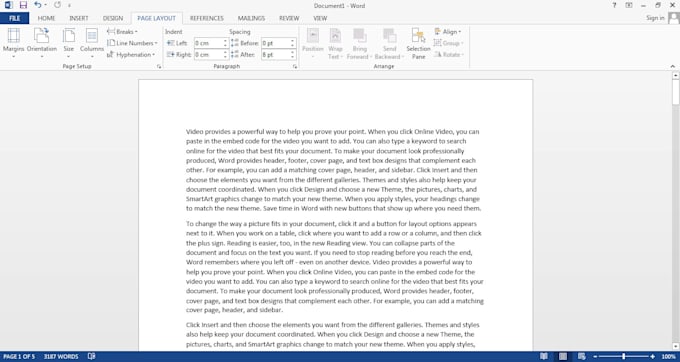Click the Columns icon
The width and height of the screenshot is (680, 362).
click(x=92, y=36)
